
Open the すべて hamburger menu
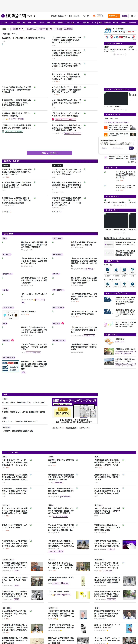click(x=4, y=23)
